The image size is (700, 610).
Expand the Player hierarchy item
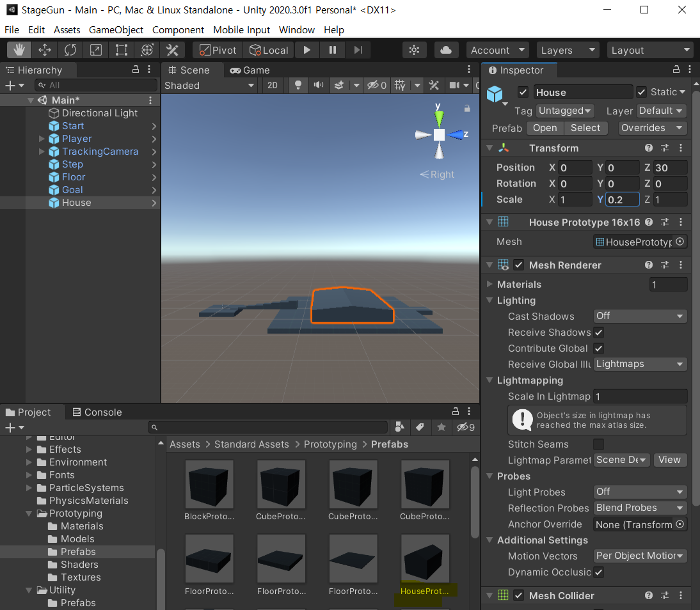click(x=42, y=139)
